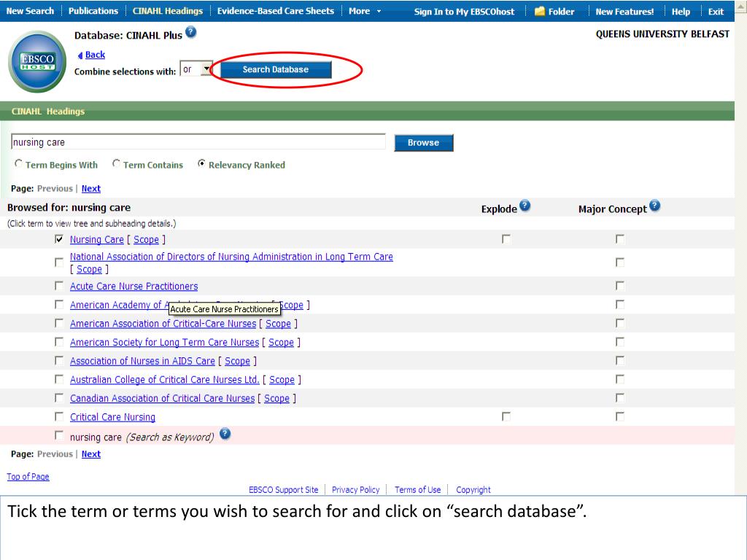Open Acute Care Nurse Practitioners link
The image size is (747, 560).
[x=134, y=286]
